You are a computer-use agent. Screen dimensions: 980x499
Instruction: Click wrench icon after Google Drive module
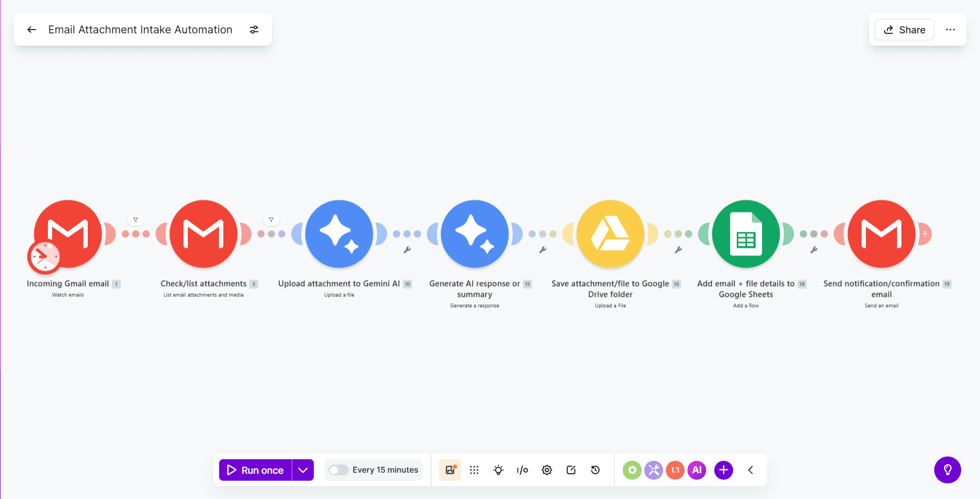tap(679, 249)
